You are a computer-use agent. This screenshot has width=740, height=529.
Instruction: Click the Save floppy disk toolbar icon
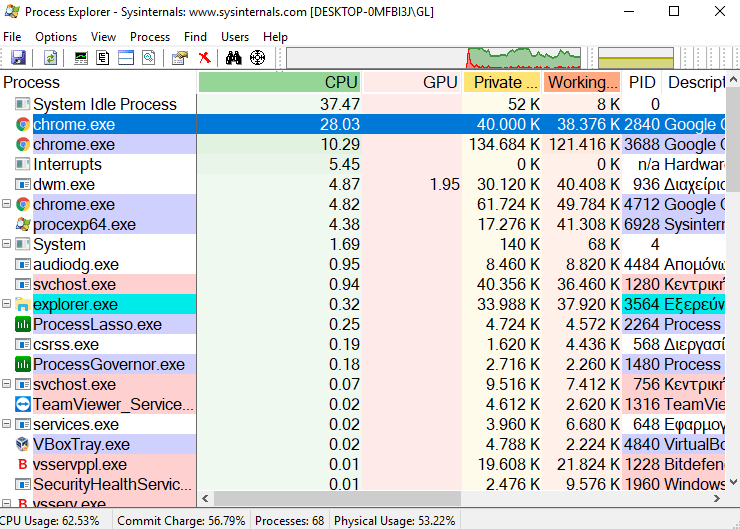pos(18,58)
